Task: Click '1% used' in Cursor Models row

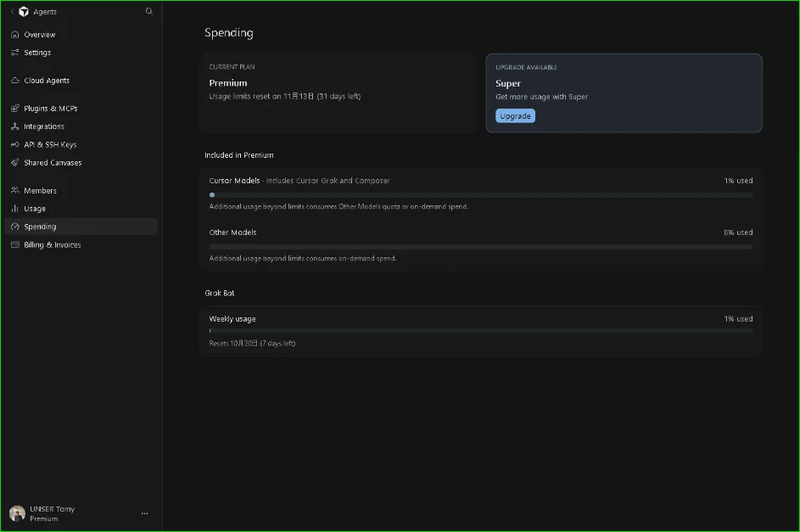Action: [x=738, y=181]
